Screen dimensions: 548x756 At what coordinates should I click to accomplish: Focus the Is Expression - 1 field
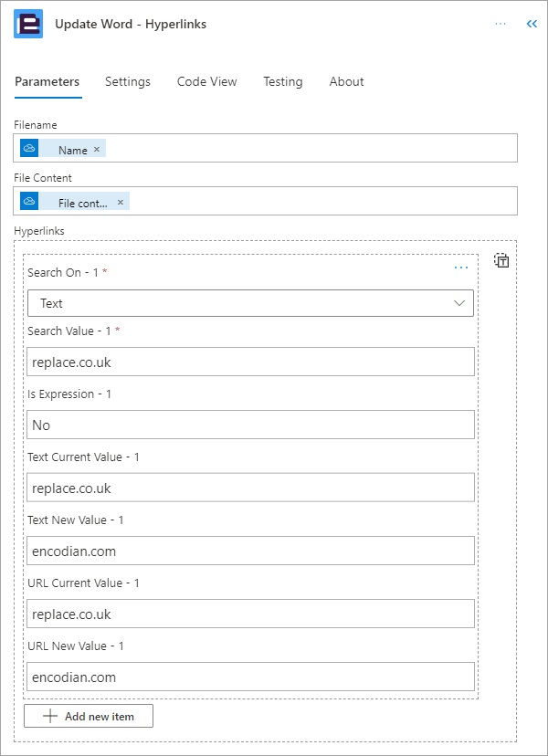(x=250, y=425)
